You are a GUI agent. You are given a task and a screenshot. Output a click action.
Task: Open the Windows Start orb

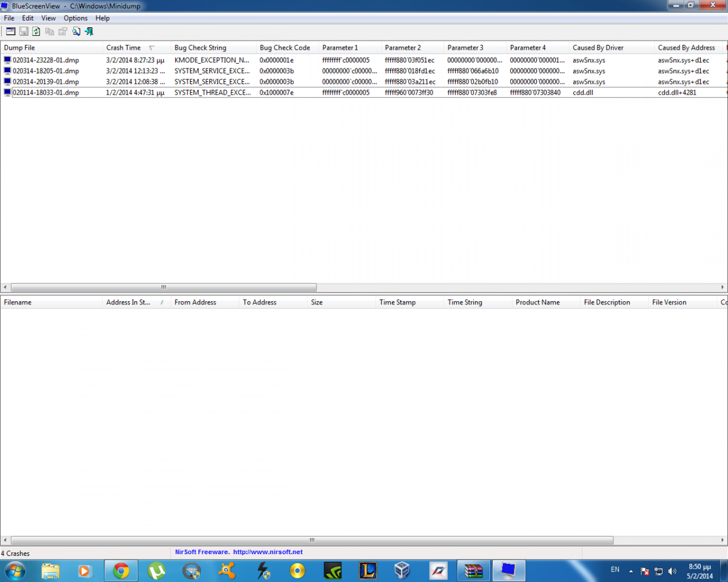point(15,570)
